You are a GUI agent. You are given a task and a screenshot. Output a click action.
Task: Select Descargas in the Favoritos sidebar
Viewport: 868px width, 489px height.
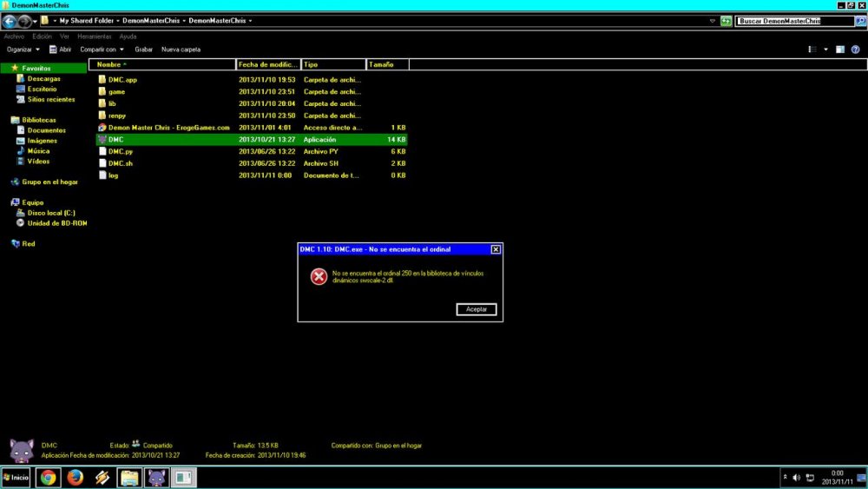pos(43,79)
